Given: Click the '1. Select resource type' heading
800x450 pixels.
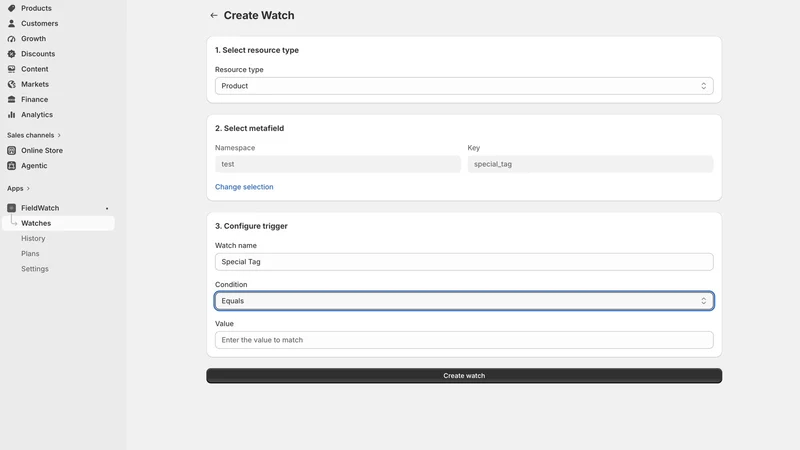Looking at the screenshot, I should (257, 50).
